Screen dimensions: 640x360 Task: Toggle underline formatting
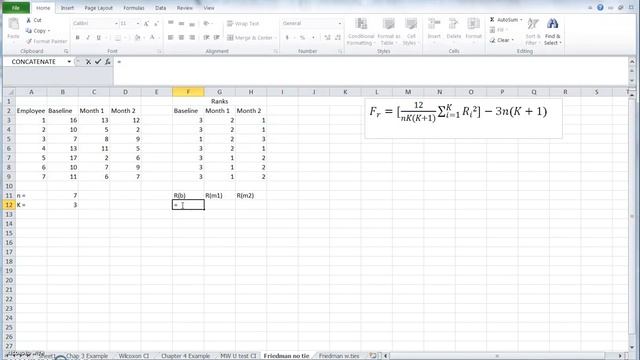pyautogui.click(x=98, y=38)
